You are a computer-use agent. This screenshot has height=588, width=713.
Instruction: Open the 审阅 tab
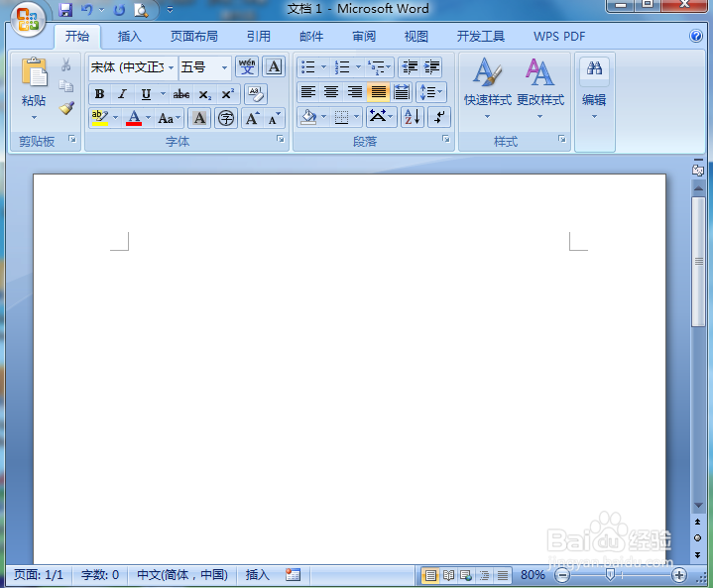pos(364,37)
